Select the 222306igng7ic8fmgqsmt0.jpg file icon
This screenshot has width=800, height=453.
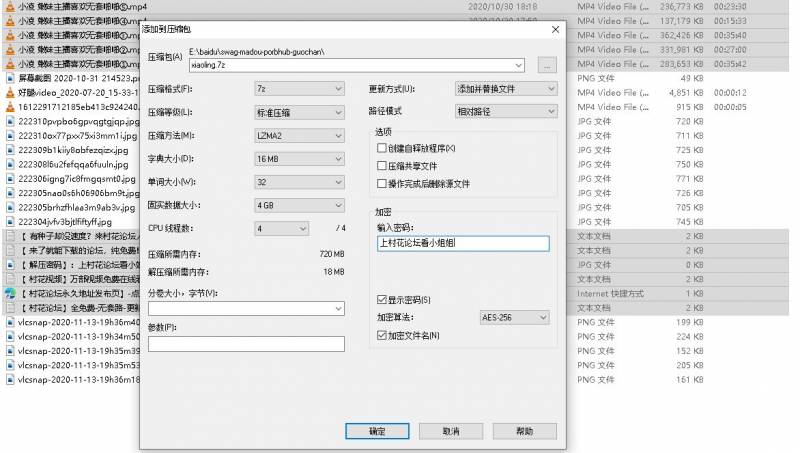[10, 178]
